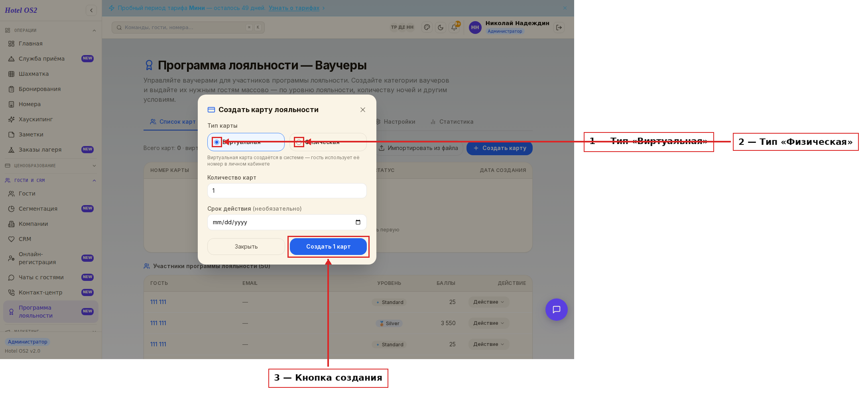Switch to the Список карт tab
The height and width of the screenshot is (397, 868).
pyautogui.click(x=173, y=122)
